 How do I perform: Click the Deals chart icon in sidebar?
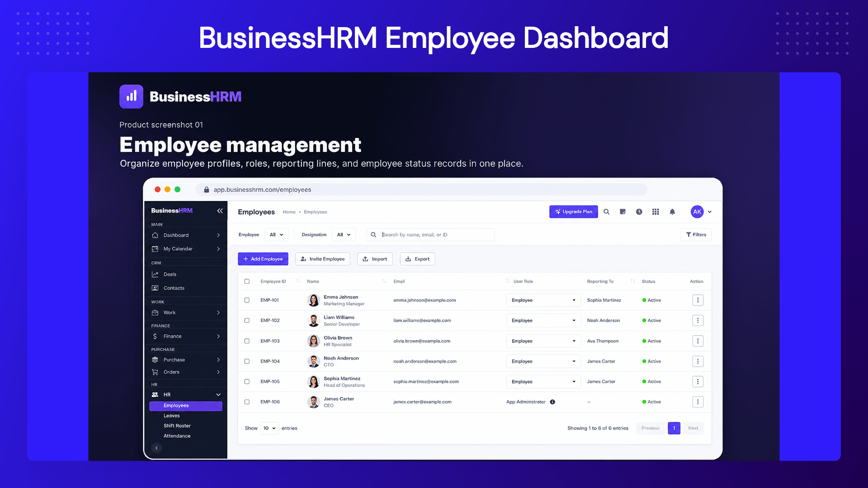click(x=155, y=274)
